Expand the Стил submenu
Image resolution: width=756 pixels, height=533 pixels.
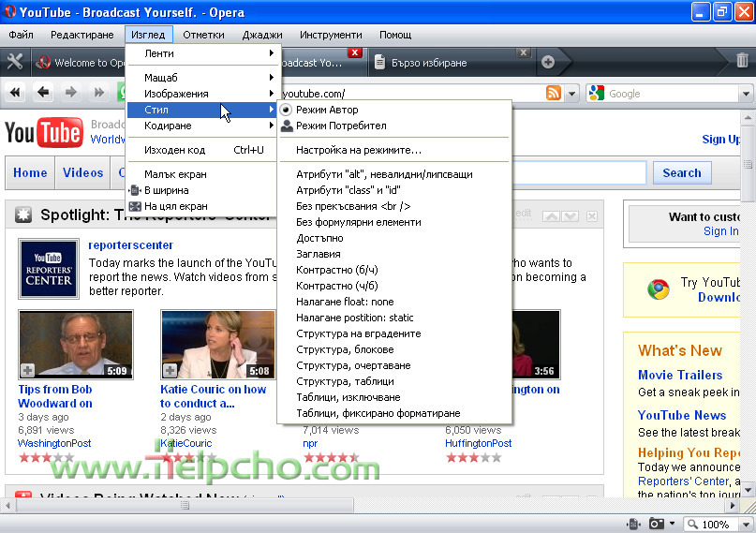point(200,110)
